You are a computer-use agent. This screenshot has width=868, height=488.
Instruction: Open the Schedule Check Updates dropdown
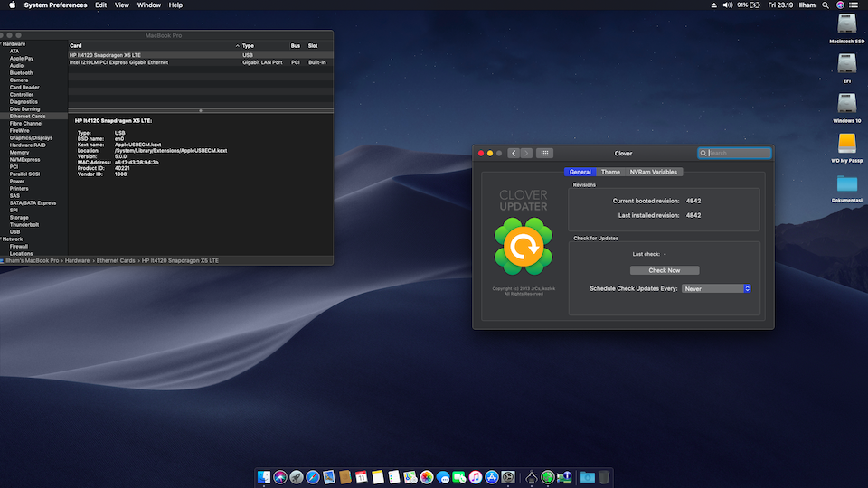coord(716,288)
